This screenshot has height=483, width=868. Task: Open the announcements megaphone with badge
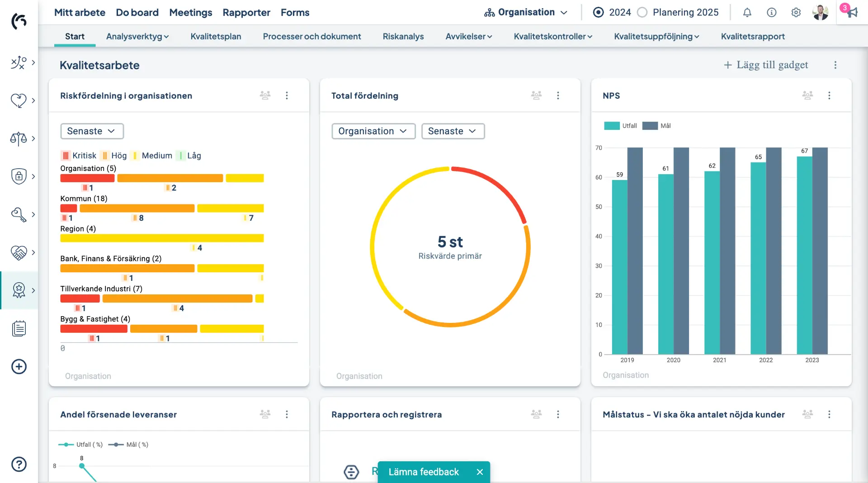coord(852,12)
